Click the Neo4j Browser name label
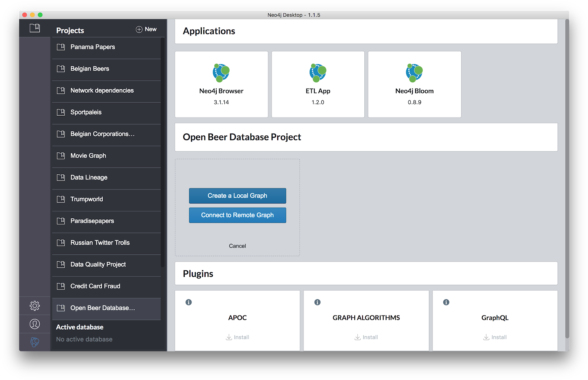Image resolution: width=588 pixels, height=380 pixels. click(x=221, y=91)
